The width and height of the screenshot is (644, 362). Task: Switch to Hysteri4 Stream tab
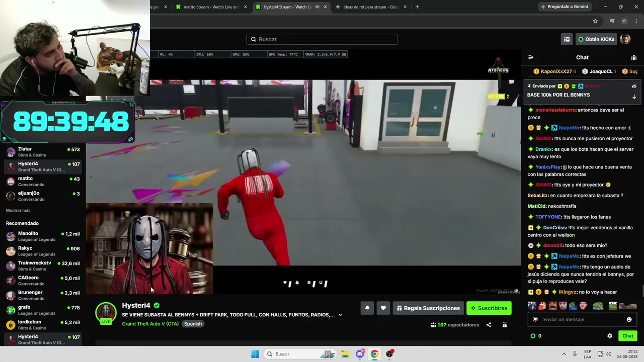tap(284, 7)
